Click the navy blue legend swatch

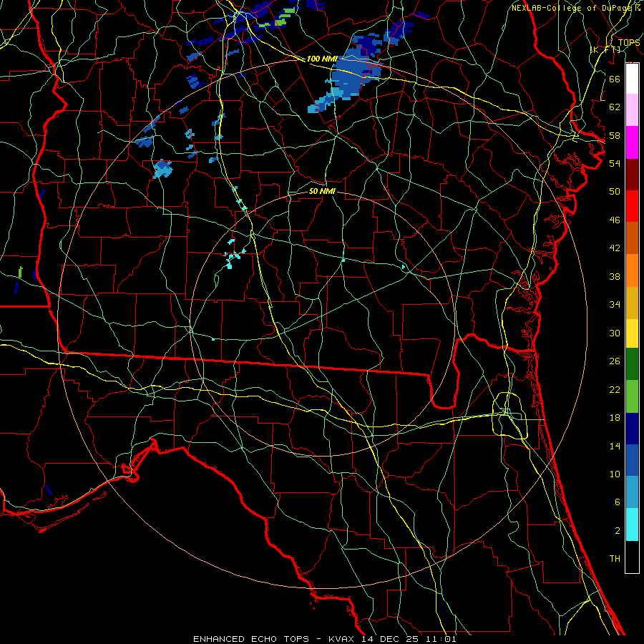pyautogui.click(x=632, y=429)
